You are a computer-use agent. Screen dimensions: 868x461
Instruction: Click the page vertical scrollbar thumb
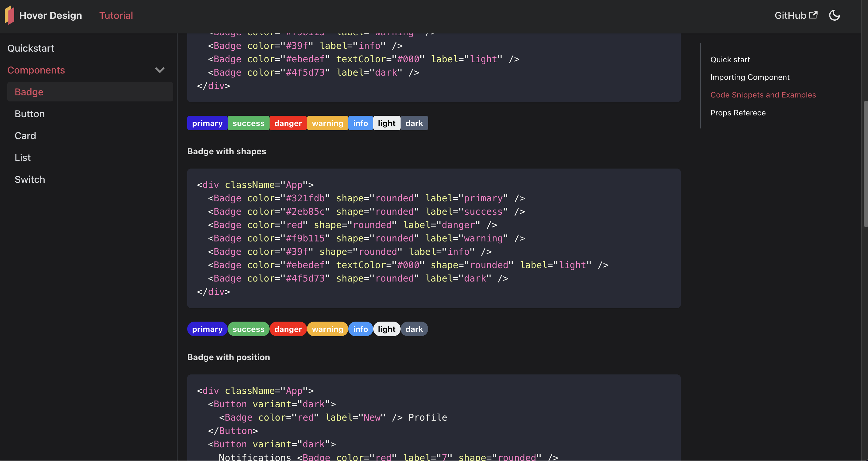pyautogui.click(x=865, y=164)
